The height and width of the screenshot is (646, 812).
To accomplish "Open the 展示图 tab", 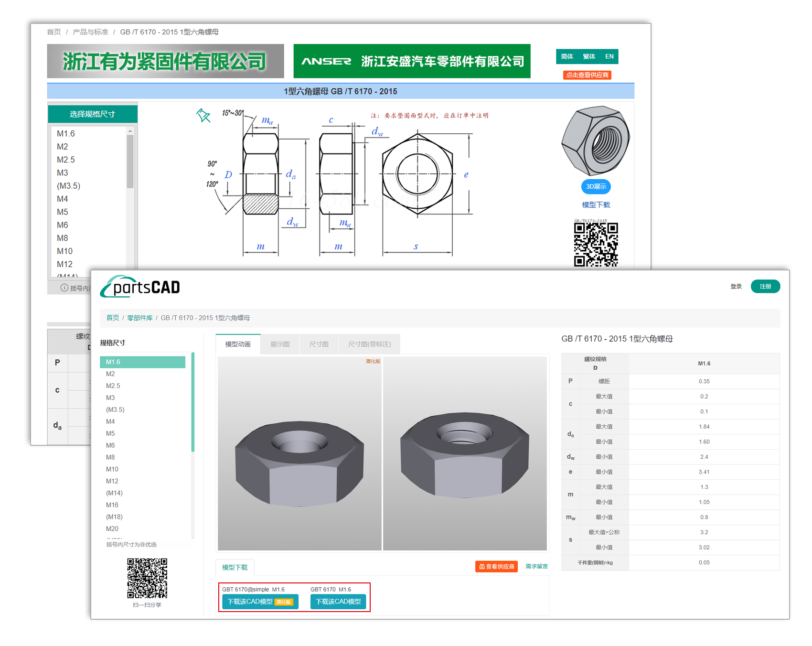I will click(280, 344).
